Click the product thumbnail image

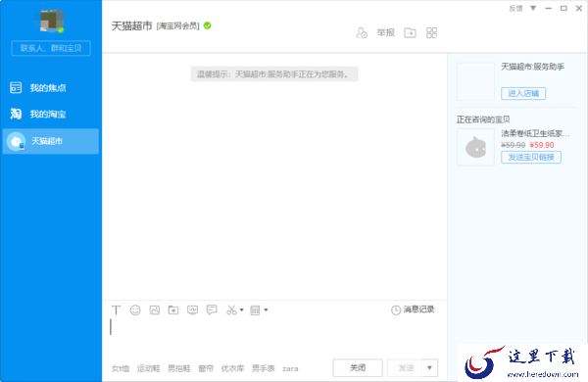pos(475,147)
